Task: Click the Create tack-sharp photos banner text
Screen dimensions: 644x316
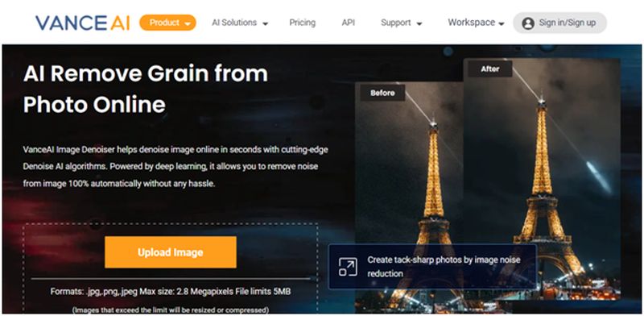Action: [444, 267]
